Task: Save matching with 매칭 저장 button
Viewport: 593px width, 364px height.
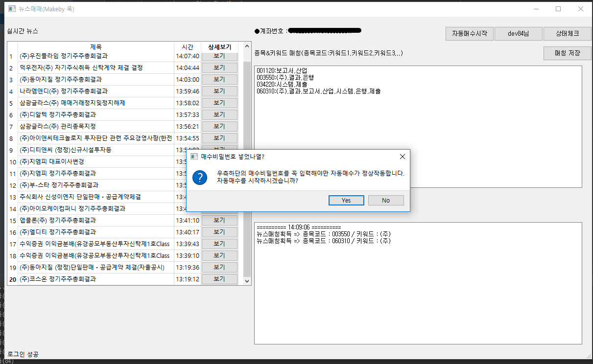Action: pyautogui.click(x=567, y=53)
